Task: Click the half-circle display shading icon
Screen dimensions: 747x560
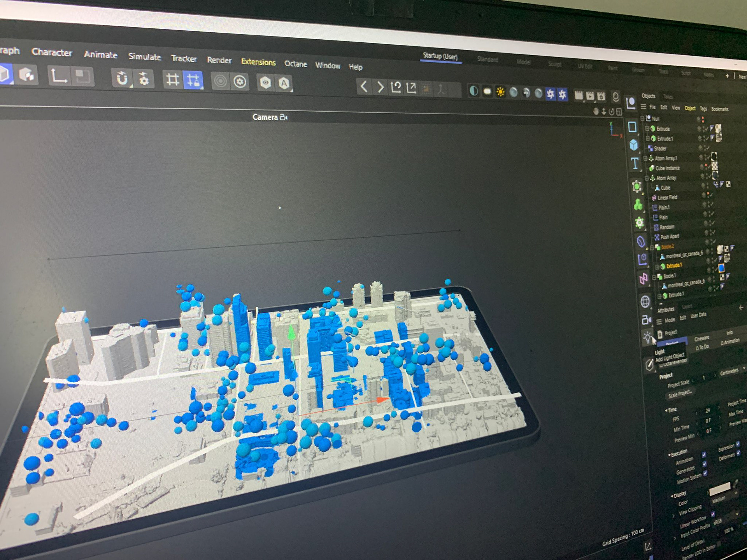Action: point(473,91)
